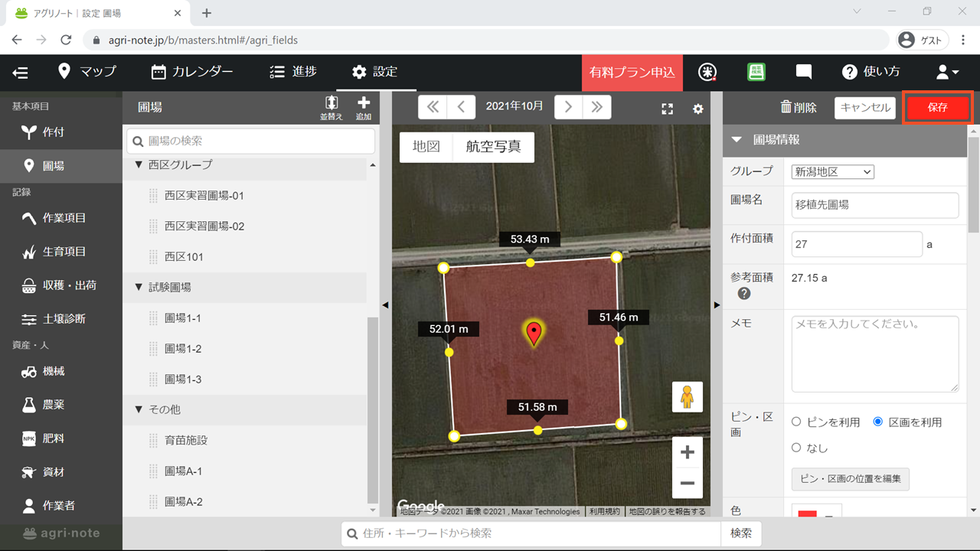Select the 区画を利用 radio option
The width and height of the screenshot is (980, 551).
tap(878, 422)
